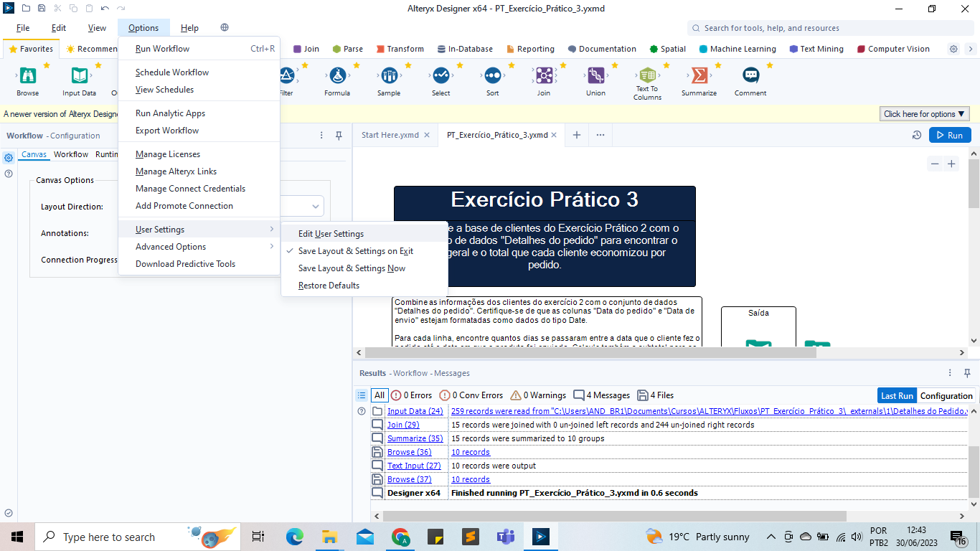Select the Formula tool icon
Viewport: 980px width, 551px height.
pyautogui.click(x=337, y=75)
